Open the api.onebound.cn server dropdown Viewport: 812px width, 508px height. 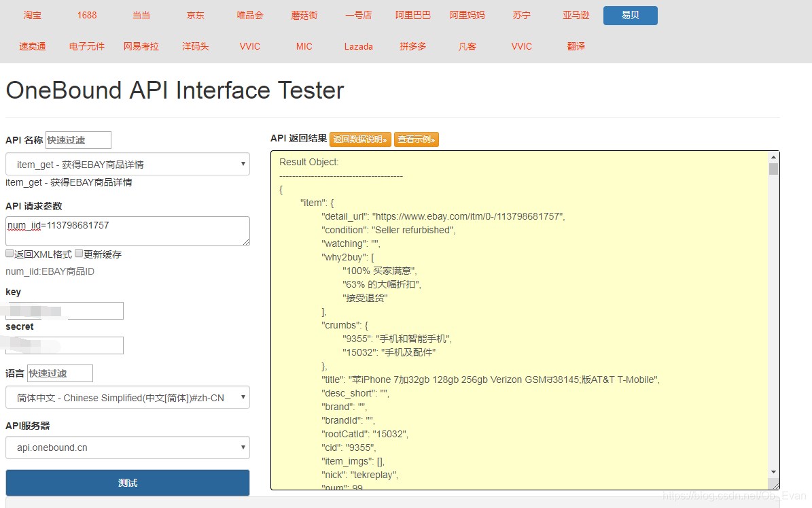(127, 447)
